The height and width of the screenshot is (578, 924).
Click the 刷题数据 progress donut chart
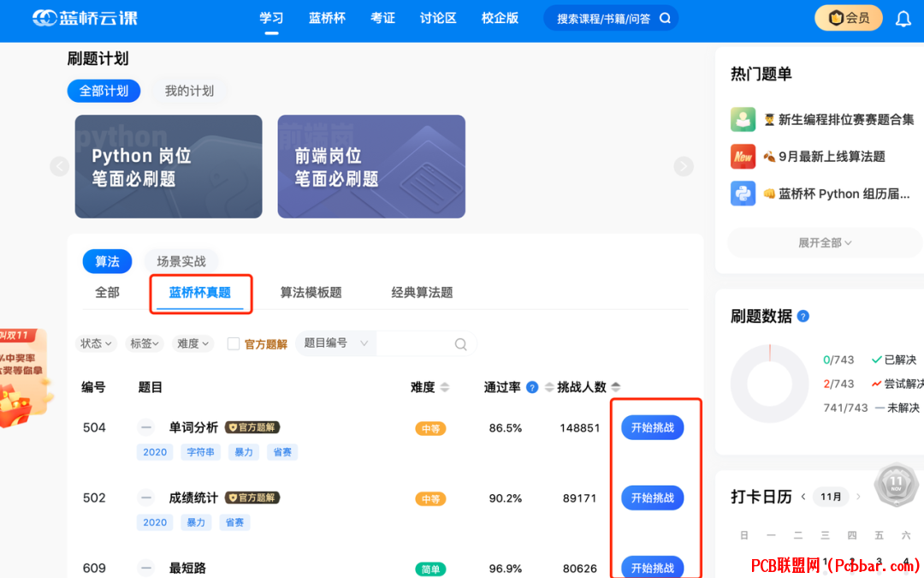[x=770, y=384]
